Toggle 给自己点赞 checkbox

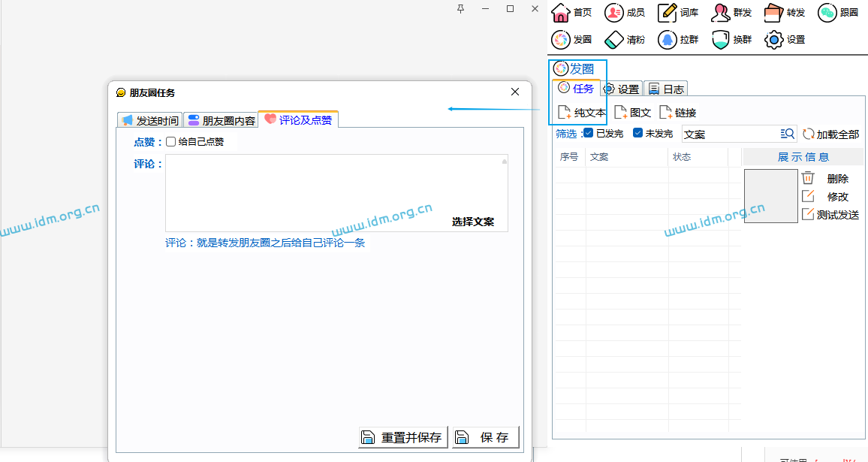tap(171, 142)
